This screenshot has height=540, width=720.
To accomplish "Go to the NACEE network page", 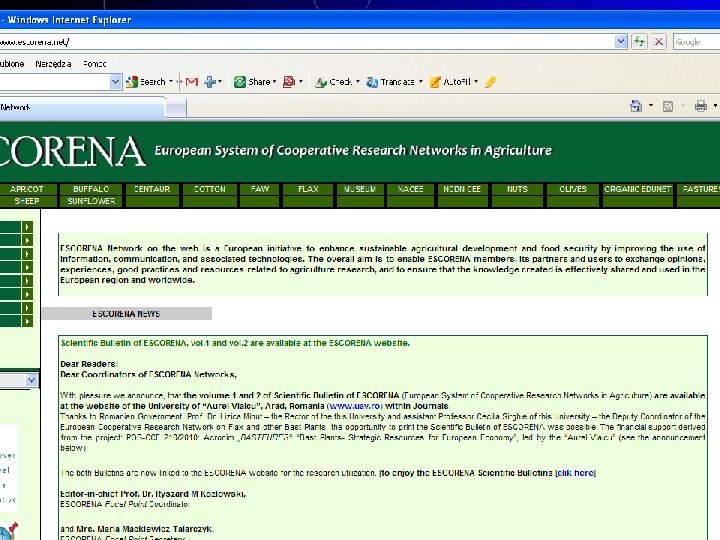I will coord(411,189).
